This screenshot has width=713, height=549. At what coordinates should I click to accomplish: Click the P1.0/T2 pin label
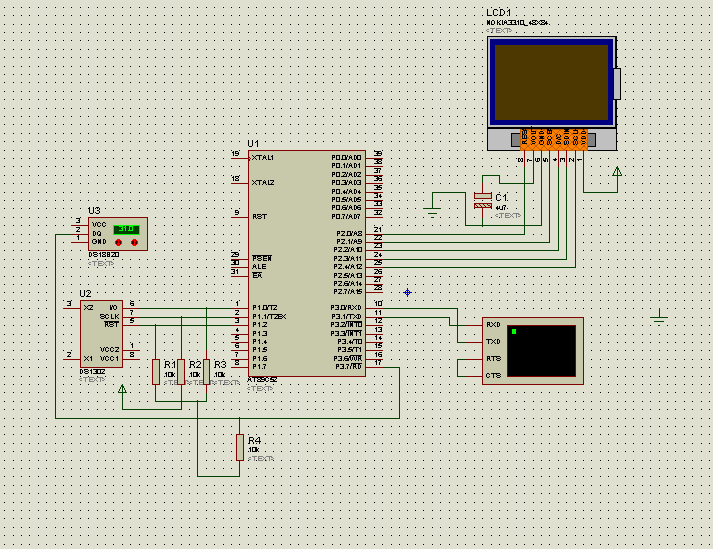(x=265, y=307)
